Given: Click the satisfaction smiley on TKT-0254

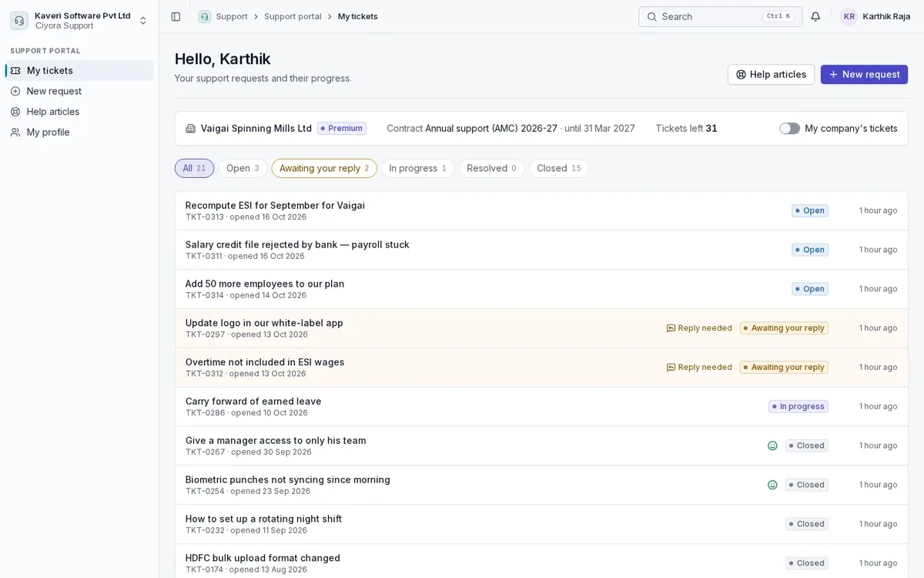Looking at the screenshot, I should 772,485.
